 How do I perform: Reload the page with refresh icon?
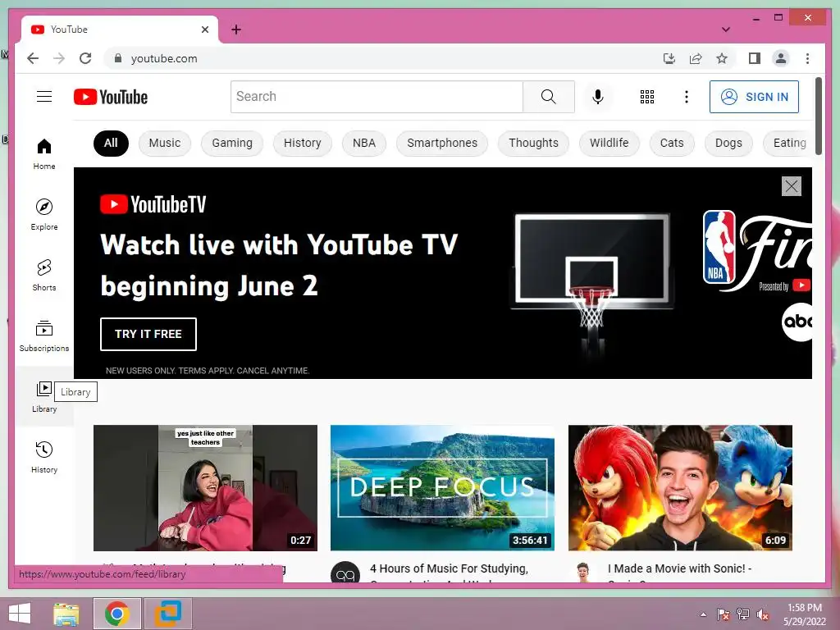[x=85, y=58]
